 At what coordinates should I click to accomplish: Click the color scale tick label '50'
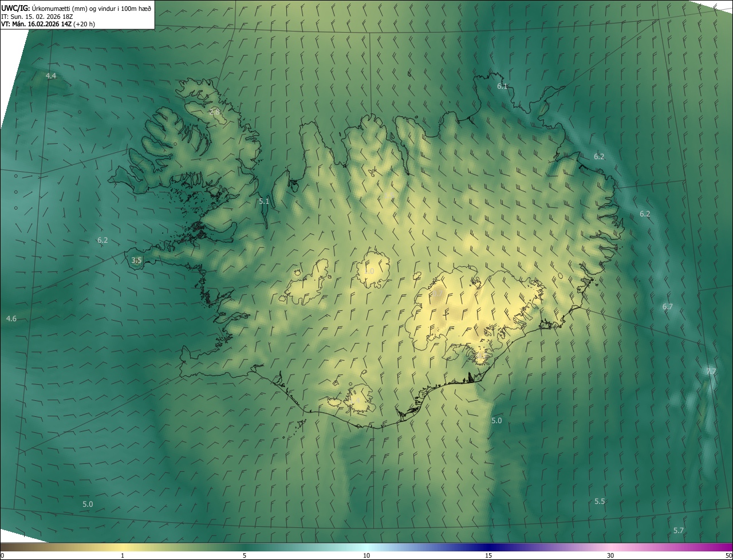tap(728, 556)
